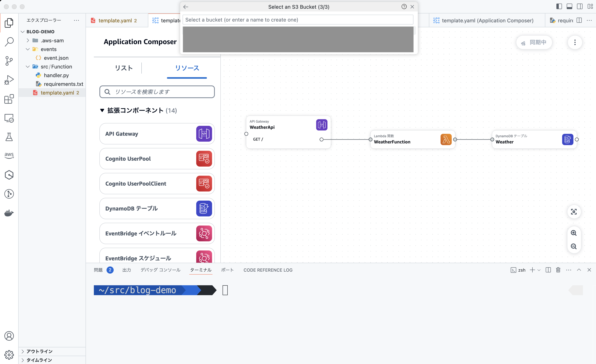The width and height of the screenshot is (596, 364).
Task: Toggle the primary side bar
Action: click(x=559, y=7)
